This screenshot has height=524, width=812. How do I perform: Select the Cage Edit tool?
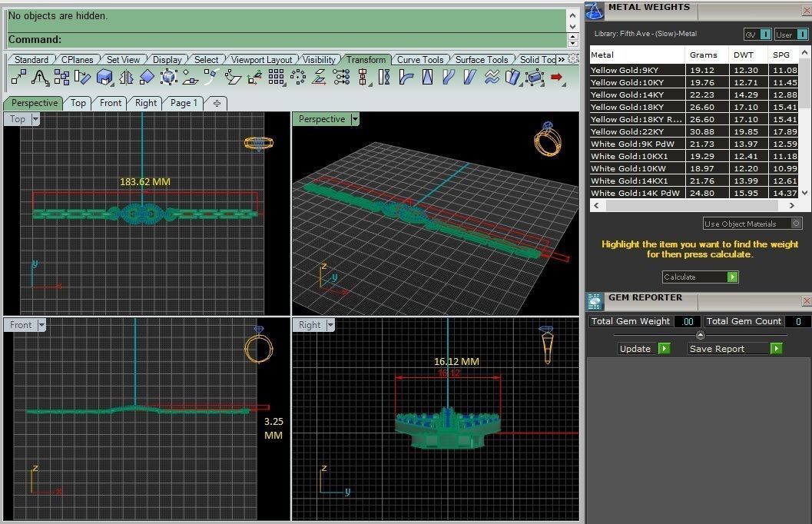[535, 77]
